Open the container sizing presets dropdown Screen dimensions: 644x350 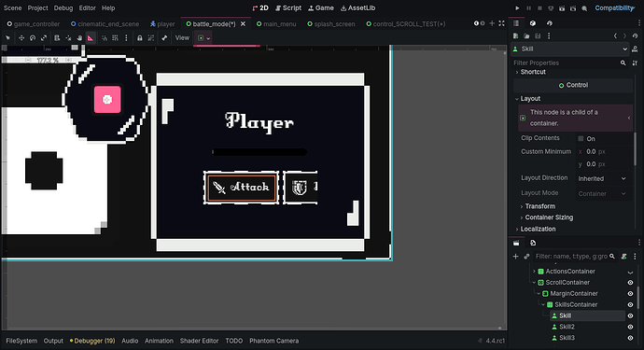(x=203, y=37)
